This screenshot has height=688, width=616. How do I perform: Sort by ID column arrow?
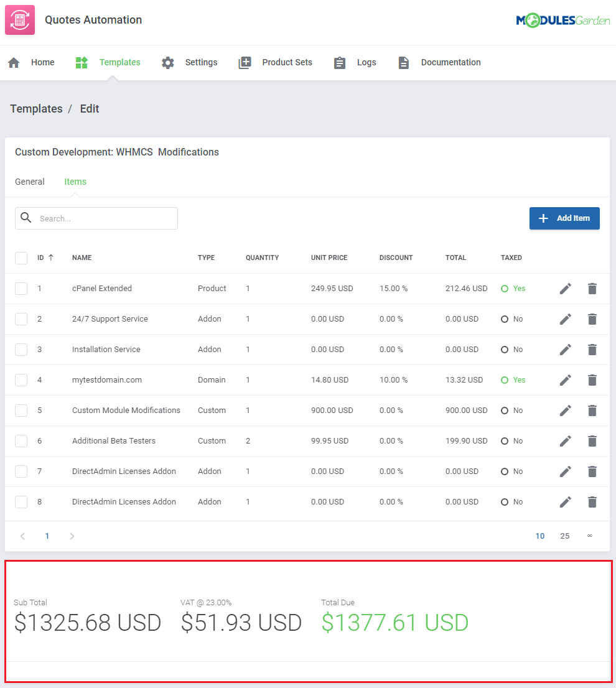point(51,258)
